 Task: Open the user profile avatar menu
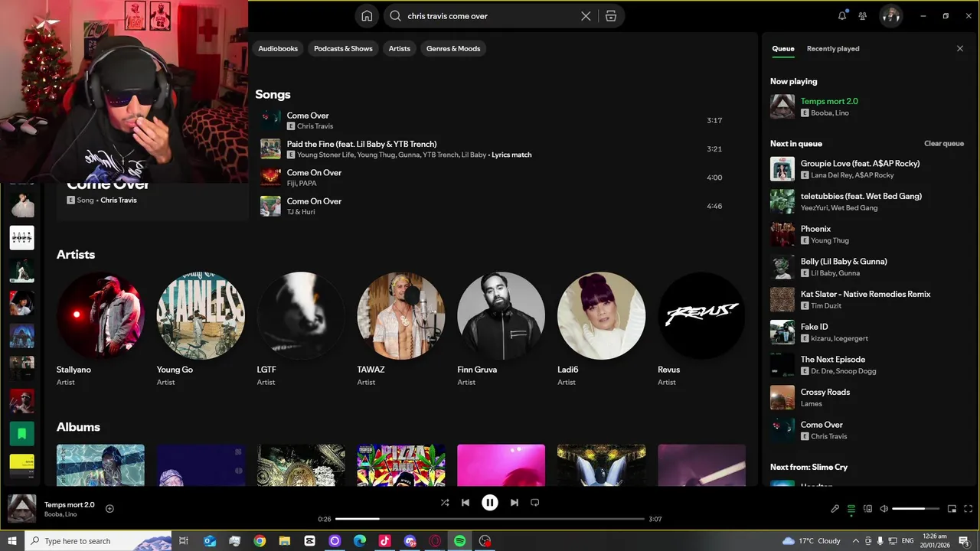tap(890, 15)
